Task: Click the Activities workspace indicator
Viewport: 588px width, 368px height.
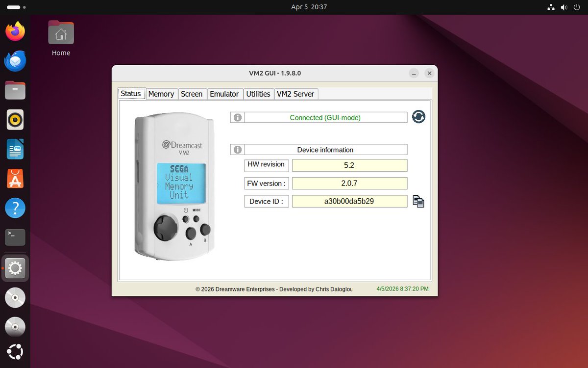Action: coord(15,7)
